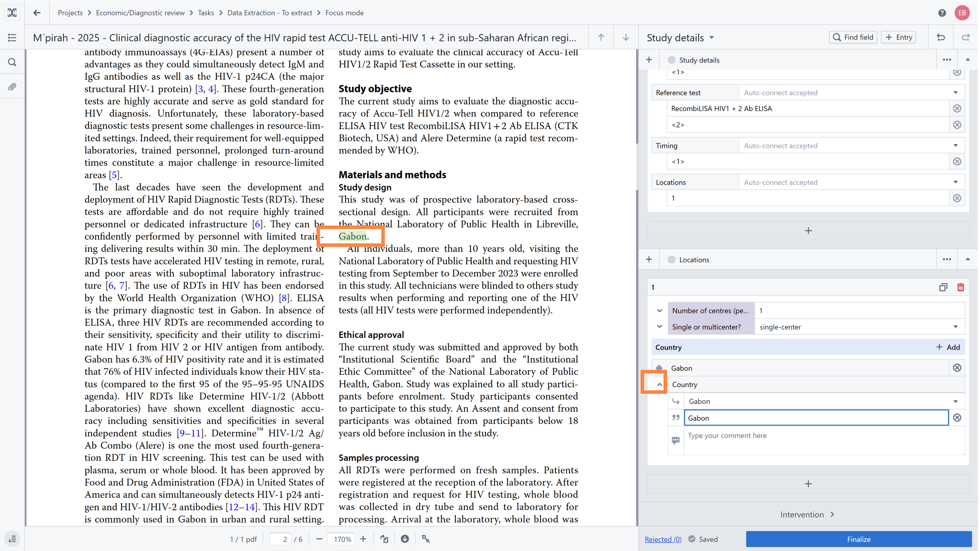Expand the Number of centres field
Viewport: 980px width, 551px height.
click(x=660, y=310)
